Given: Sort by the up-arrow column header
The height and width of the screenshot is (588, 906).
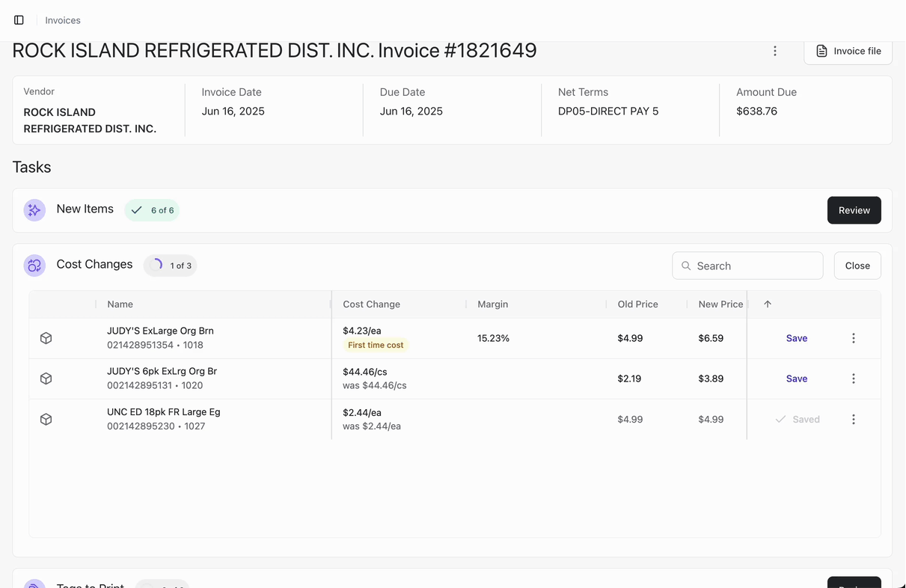Looking at the screenshot, I should coord(768,304).
